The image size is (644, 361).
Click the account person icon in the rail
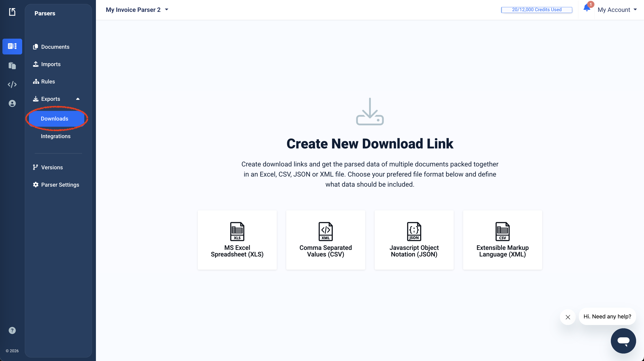click(12, 103)
